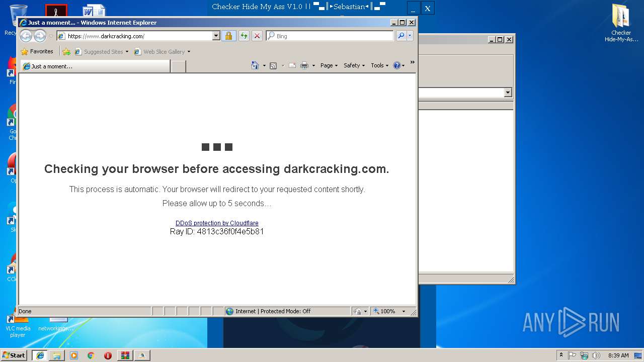
Task: Click the Read Mail envelope icon
Action: [x=292, y=65]
